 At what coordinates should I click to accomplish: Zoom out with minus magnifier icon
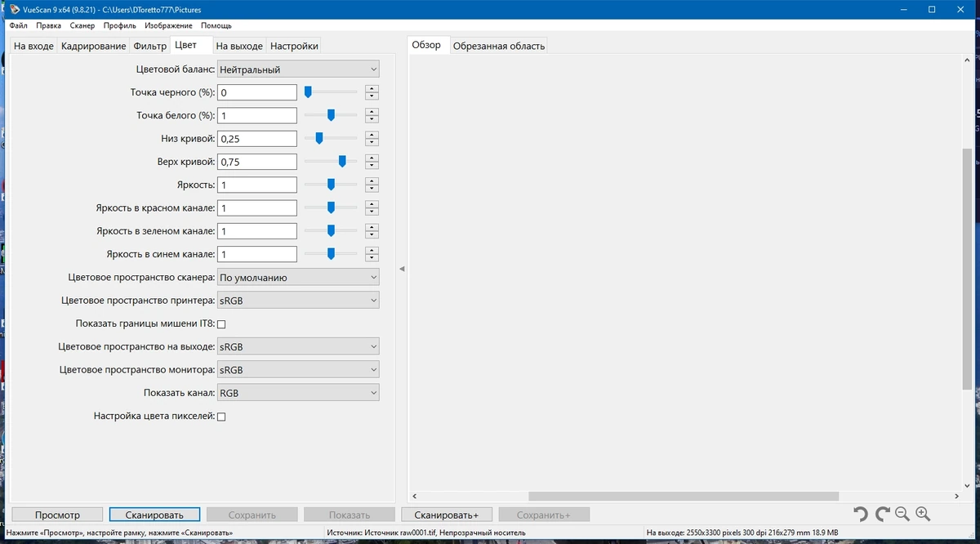pos(902,514)
